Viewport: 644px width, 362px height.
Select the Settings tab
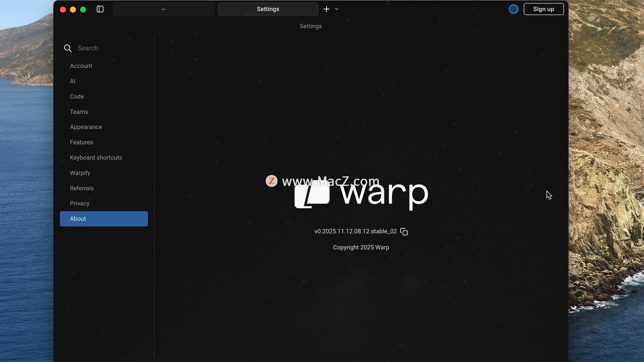tap(268, 9)
